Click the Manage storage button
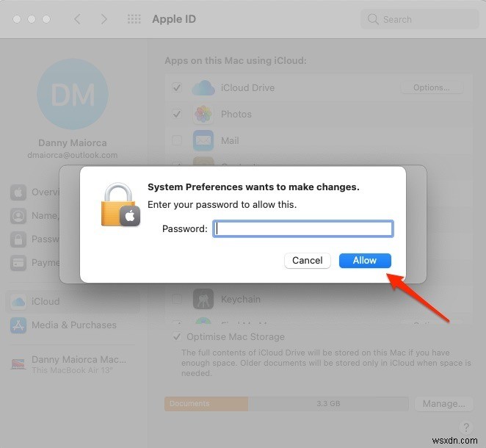The height and width of the screenshot is (448, 486). pos(444,404)
